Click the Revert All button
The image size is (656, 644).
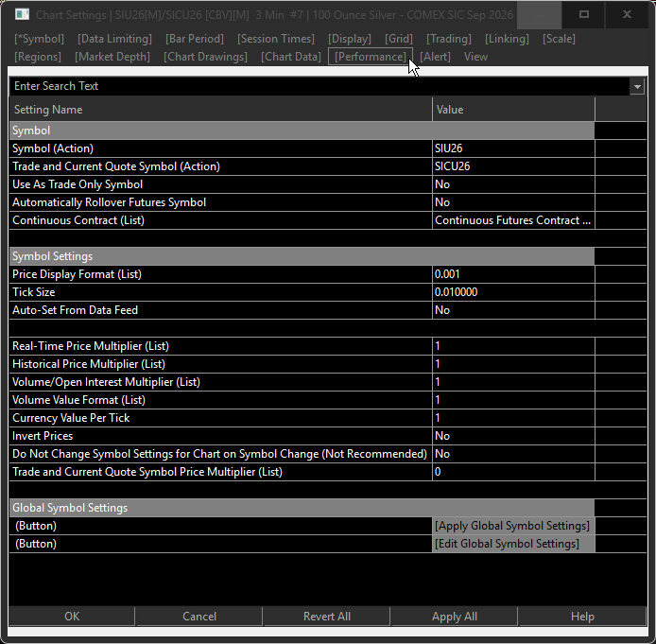coord(327,617)
